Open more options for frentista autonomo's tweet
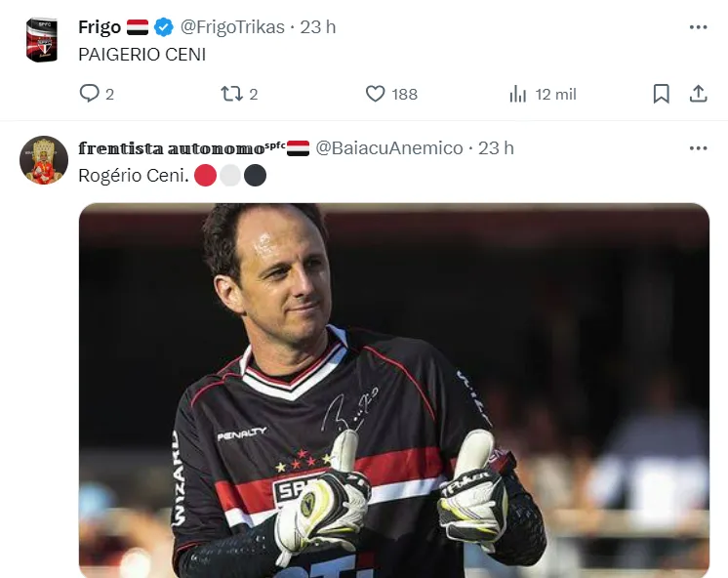 [x=699, y=148]
